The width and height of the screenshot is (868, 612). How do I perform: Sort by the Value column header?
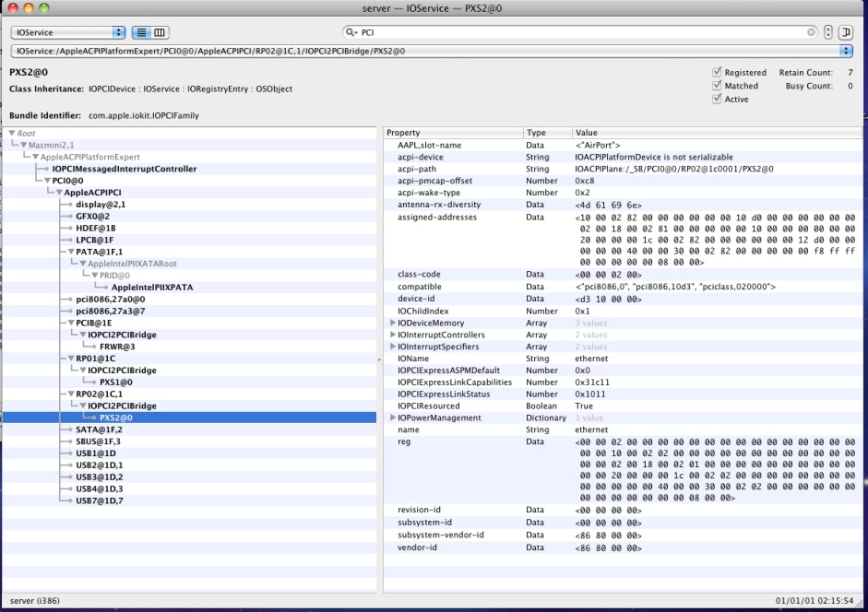[x=717, y=133]
